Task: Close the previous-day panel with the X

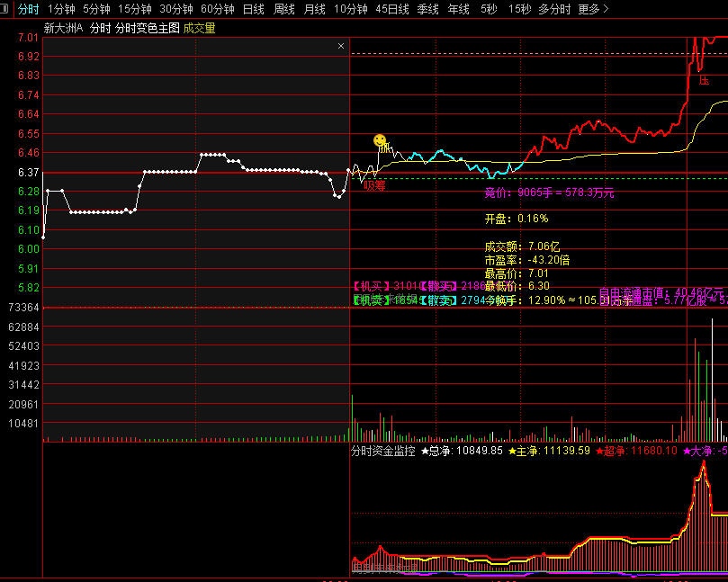Action: tap(341, 46)
